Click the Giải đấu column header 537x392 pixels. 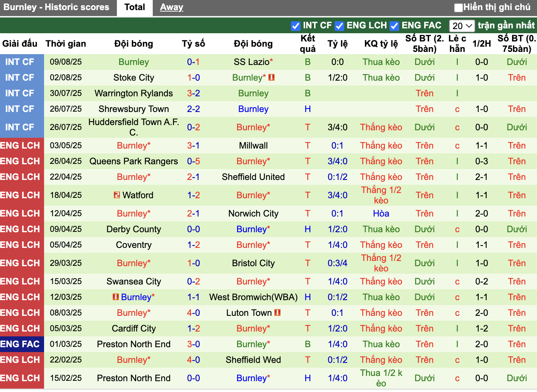click(20, 44)
